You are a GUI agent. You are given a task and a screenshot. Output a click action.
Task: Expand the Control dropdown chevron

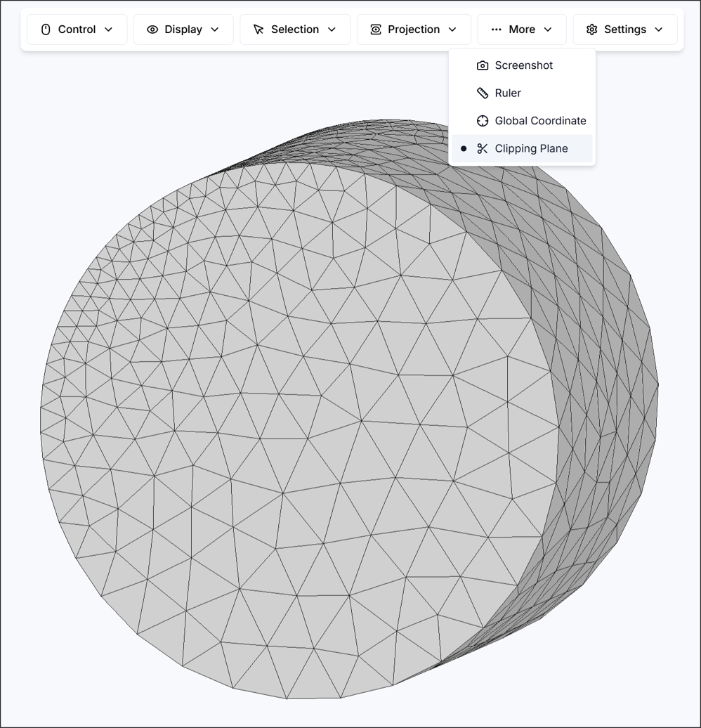tap(110, 30)
